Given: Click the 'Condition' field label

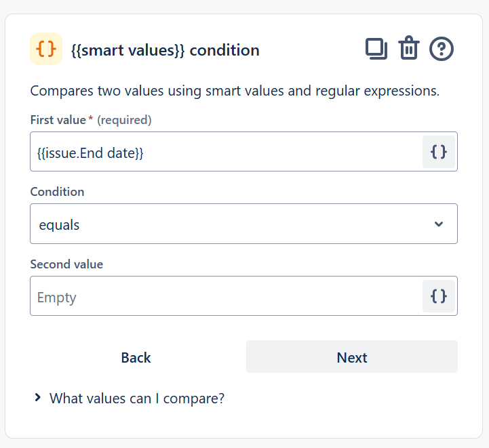Looking at the screenshot, I should click(x=57, y=192).
